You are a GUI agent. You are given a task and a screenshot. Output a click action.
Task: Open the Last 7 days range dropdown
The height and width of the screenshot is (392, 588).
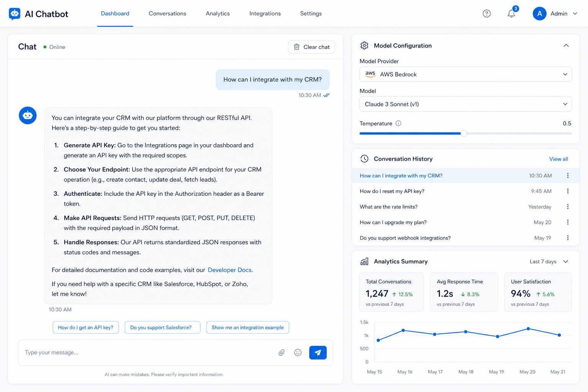pos(549,261)
